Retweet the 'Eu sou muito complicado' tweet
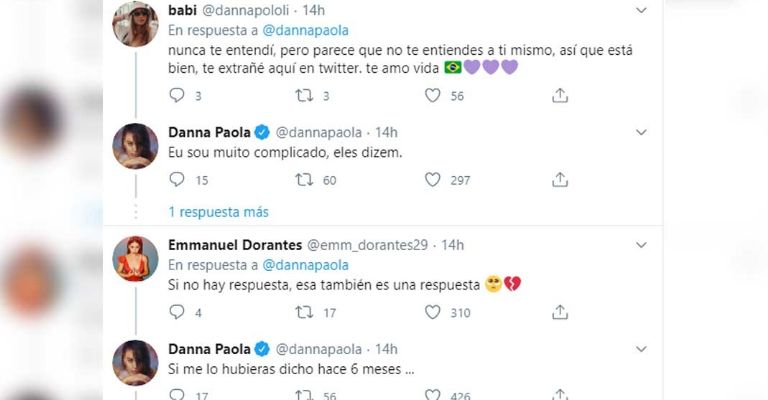The width and height of the screenshot is (768, 400). pyautogui.click(x=304, y=180)
